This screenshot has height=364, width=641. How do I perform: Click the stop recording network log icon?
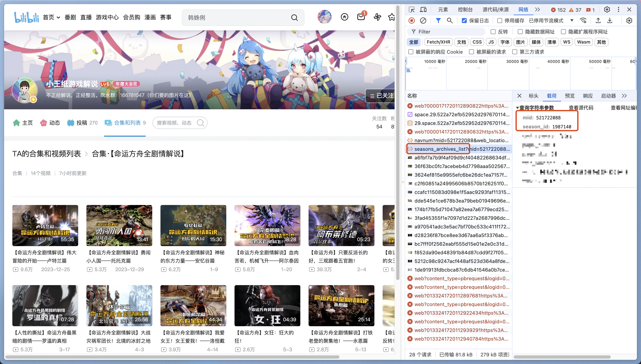pos(411,21)
